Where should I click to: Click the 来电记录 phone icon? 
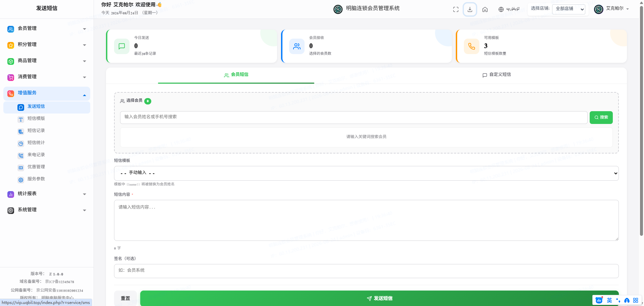click(x=21, y=156)
